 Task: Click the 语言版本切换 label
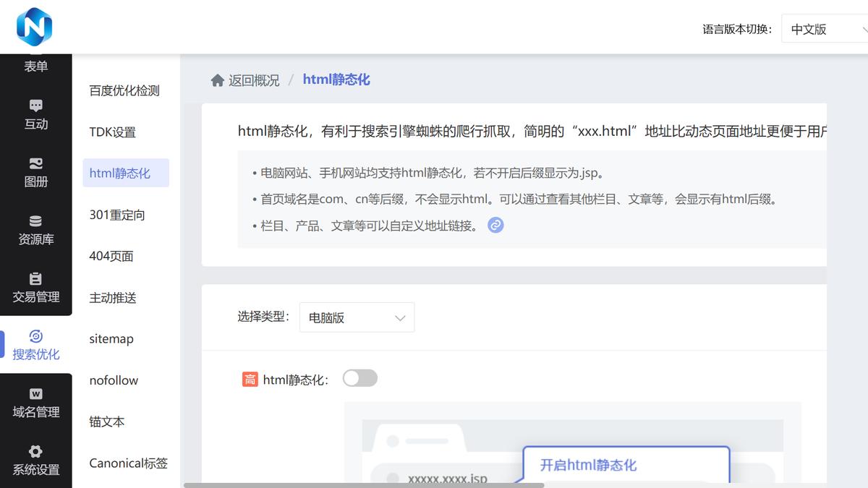click(x=737, y=30)
